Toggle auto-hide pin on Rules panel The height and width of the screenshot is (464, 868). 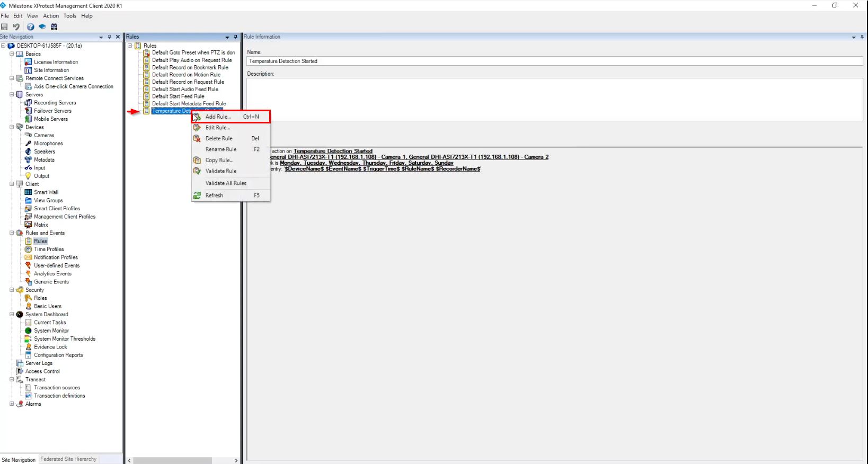click(x=236, y=37)
